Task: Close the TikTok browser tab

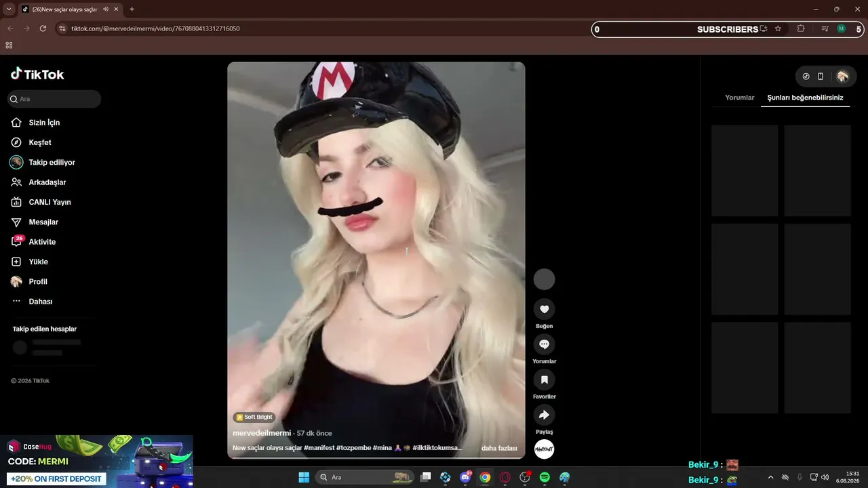Action: pos(117,9)
